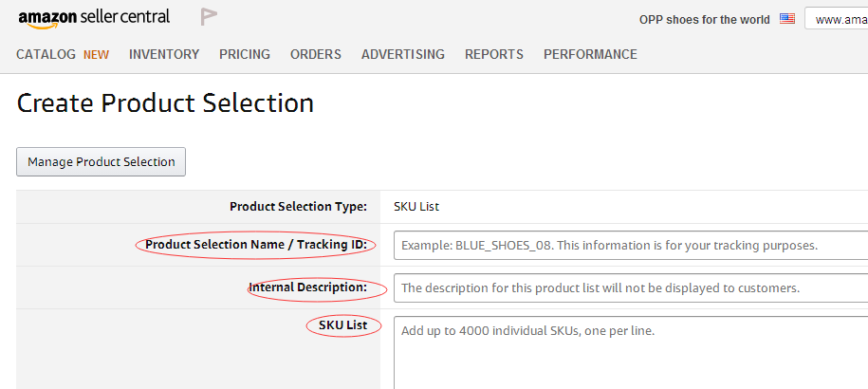Open the www.amazon marketplace dropdown
The image size is (868, 389).
837,18
